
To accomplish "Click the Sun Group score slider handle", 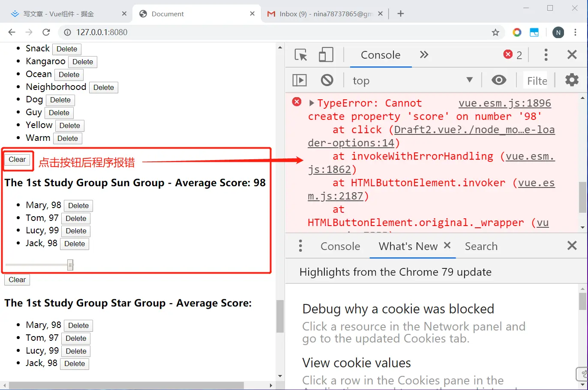I will [x=70, y=265].
